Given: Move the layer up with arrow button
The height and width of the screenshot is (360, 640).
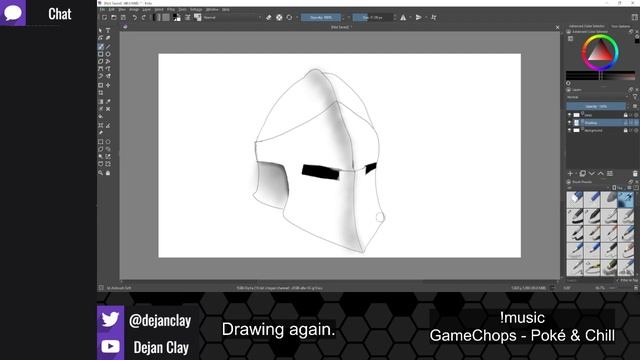Looking at the screenshot, I should (x=601, y=174).
